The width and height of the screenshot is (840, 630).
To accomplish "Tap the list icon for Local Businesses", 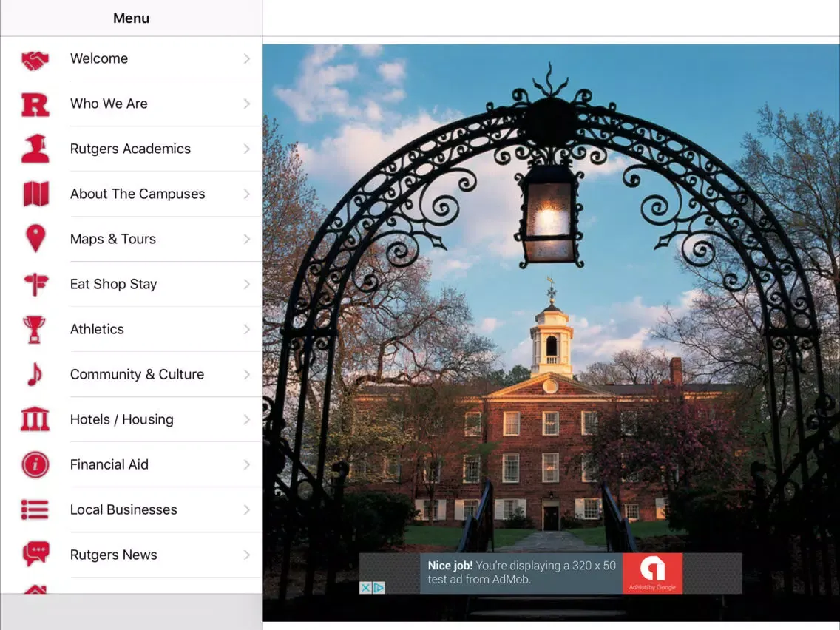I will click(35, 509).
